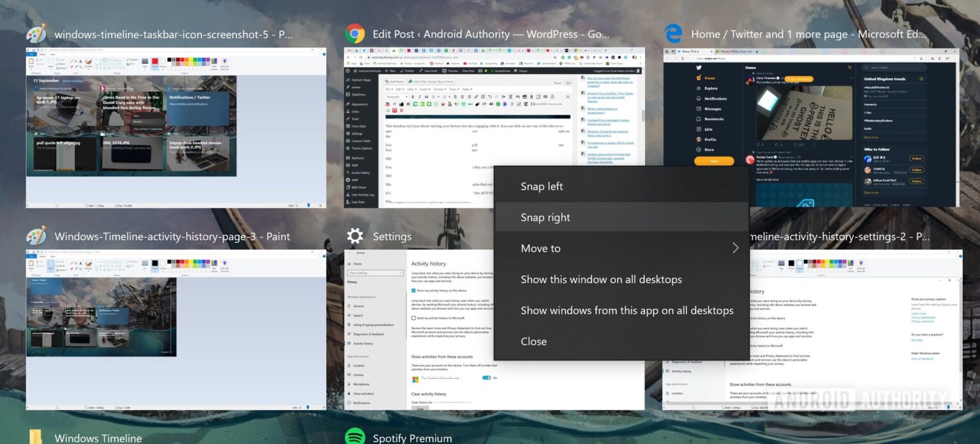The height and width of the screenshot is (444, 980).
Task: Turn off the Microsoft account activities toggle
Action: point(487,378)
